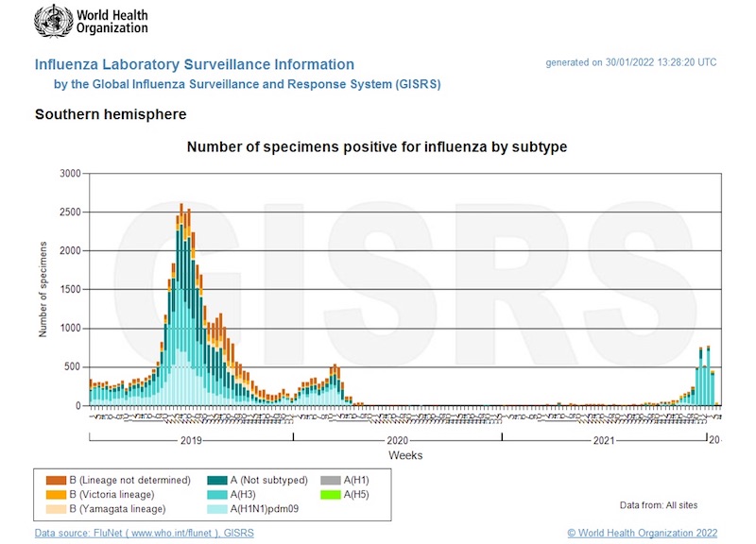Click the A(H5) green legend swatch
This screenshot has height=544, width=756.
pyautogui.click(x=330, y=495)
